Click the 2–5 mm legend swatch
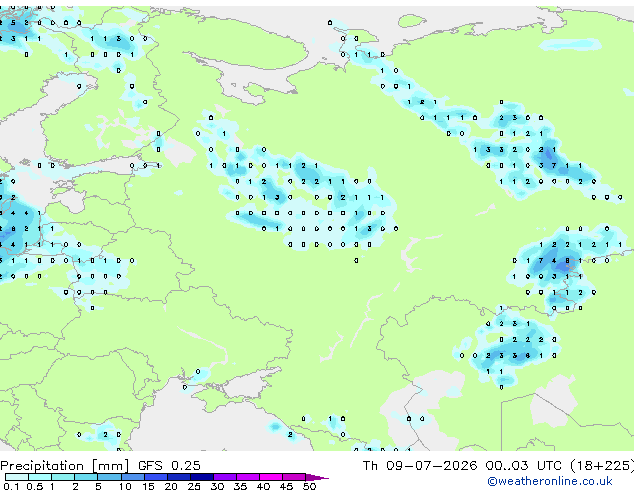 click(x=86, y=477)
